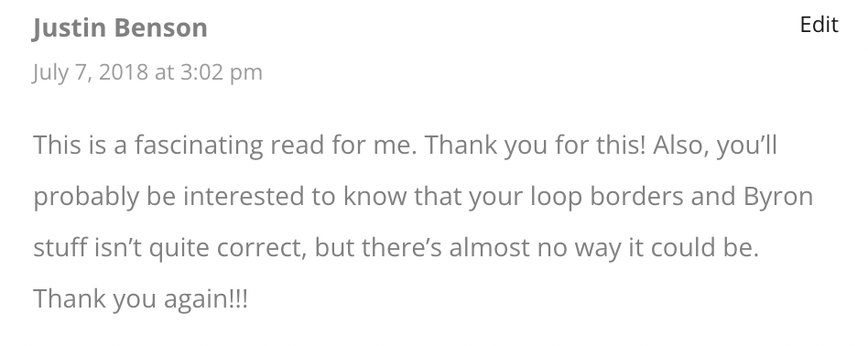Click "almost no way it could be" text

pos(603,248)
